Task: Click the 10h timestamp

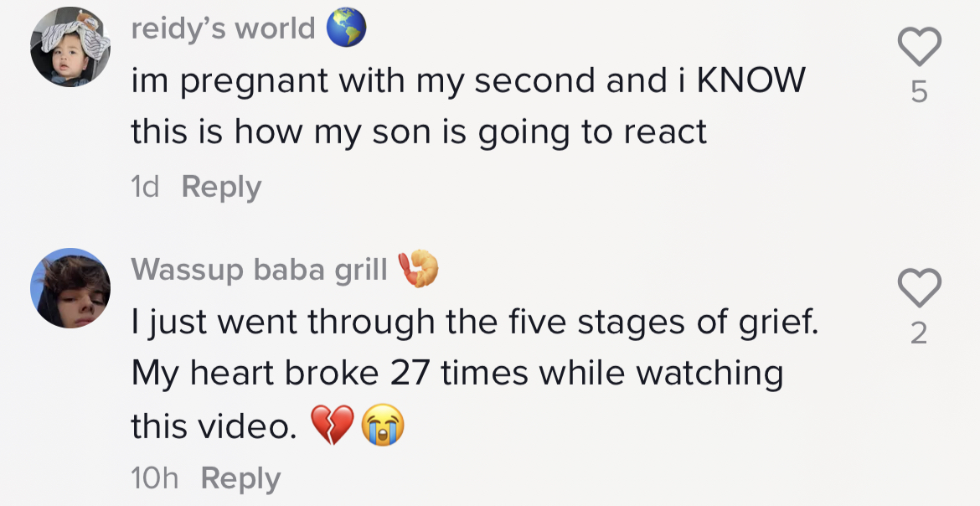Action: 155,478
